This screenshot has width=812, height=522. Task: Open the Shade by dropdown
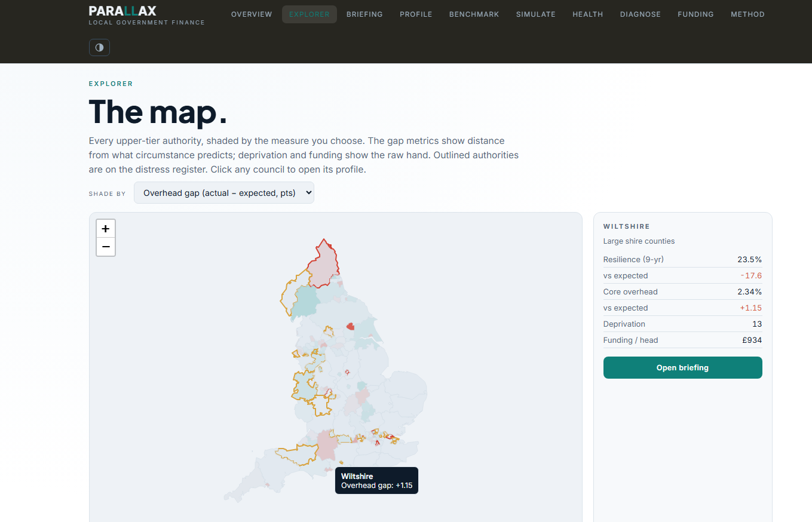[224, 193]
